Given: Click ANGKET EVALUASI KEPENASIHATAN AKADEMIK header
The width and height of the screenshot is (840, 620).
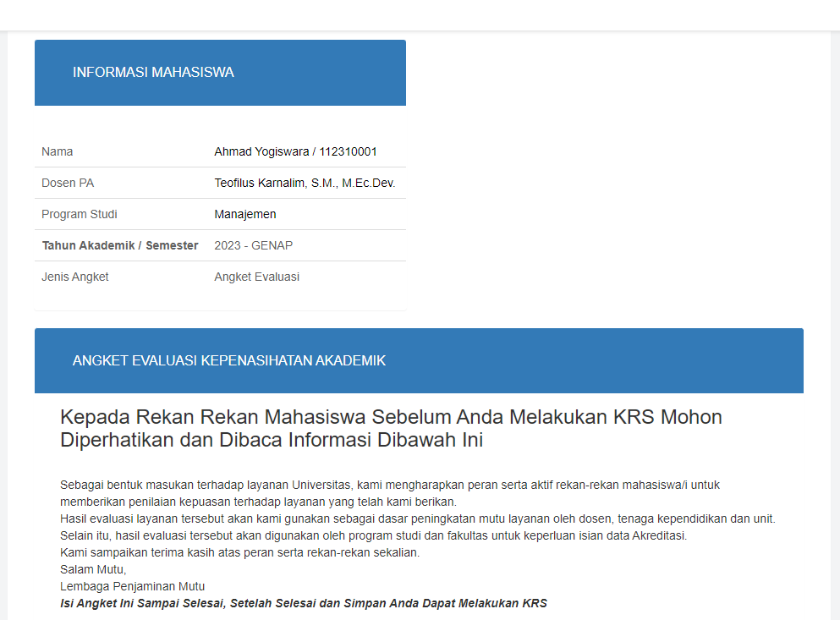Looking at the screenshot, I should 419,360.
